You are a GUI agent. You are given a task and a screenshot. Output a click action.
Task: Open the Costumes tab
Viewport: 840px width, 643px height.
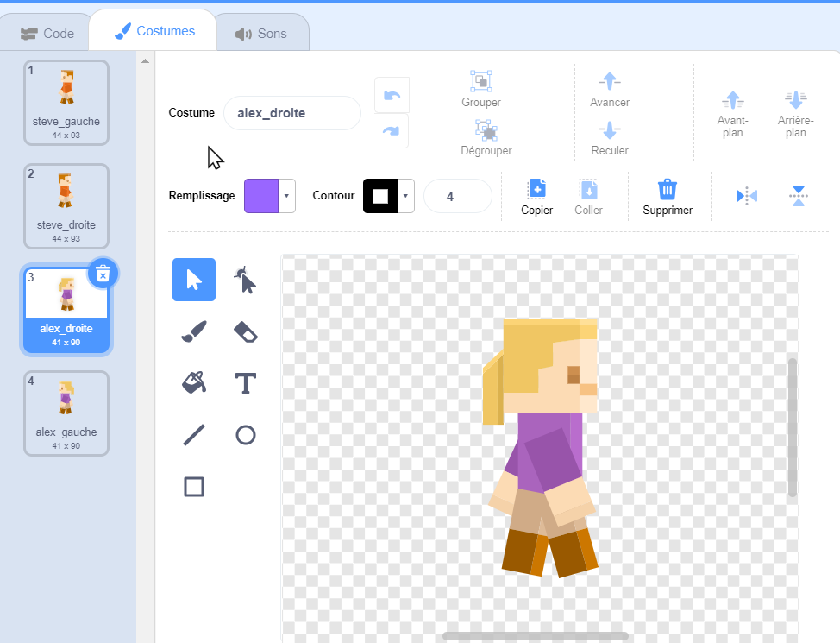pyautogui.click(x=155, y=31)
